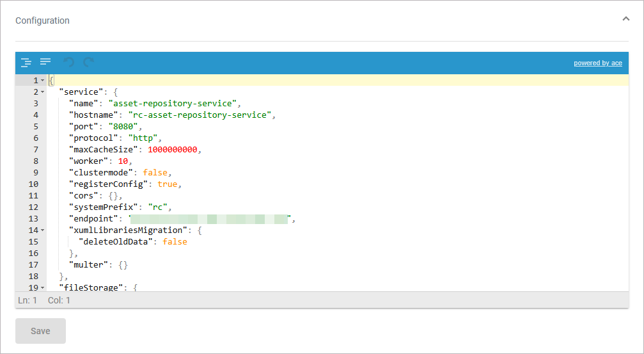Fold the "fileStorage" block at line 19
The height and width of the screenshot is (354, 644).
click(42, 287)
